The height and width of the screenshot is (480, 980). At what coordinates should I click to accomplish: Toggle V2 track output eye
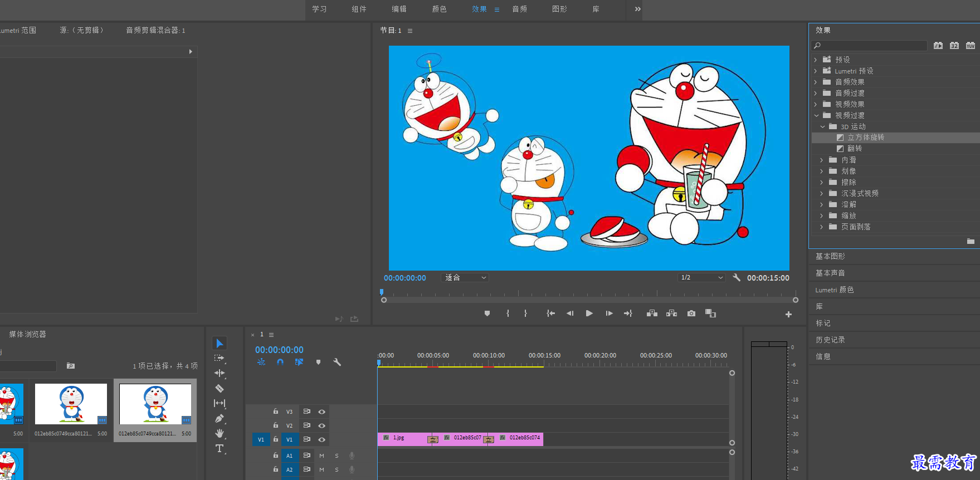pyautogui.click(x=321, y=425)
